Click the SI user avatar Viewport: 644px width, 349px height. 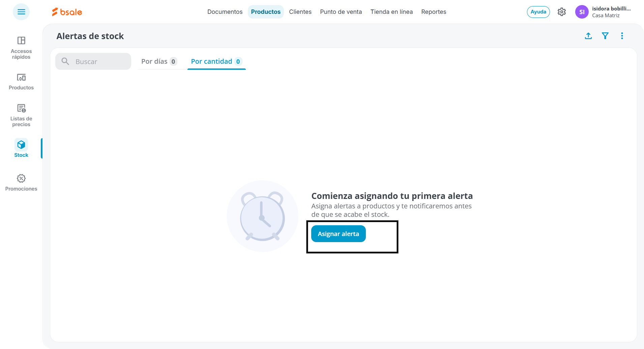pyautogui.click(x=582, y=12)
